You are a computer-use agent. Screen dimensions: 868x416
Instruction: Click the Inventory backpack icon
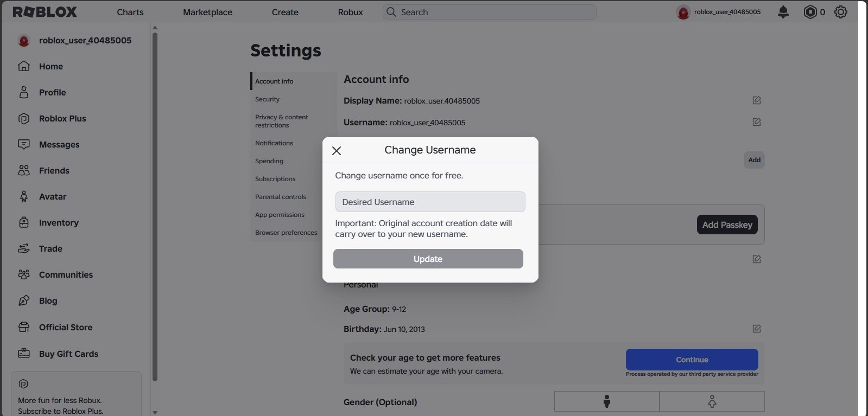(24, 222)
